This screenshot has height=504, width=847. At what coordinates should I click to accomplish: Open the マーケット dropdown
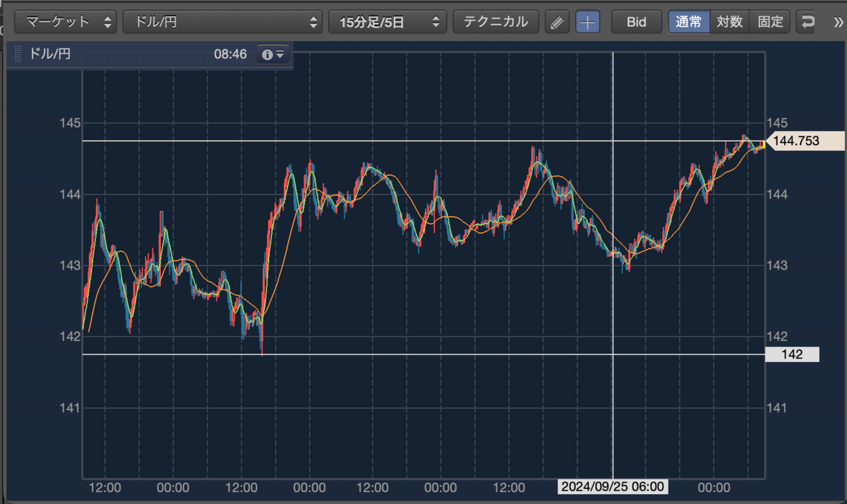pos(66,22)
